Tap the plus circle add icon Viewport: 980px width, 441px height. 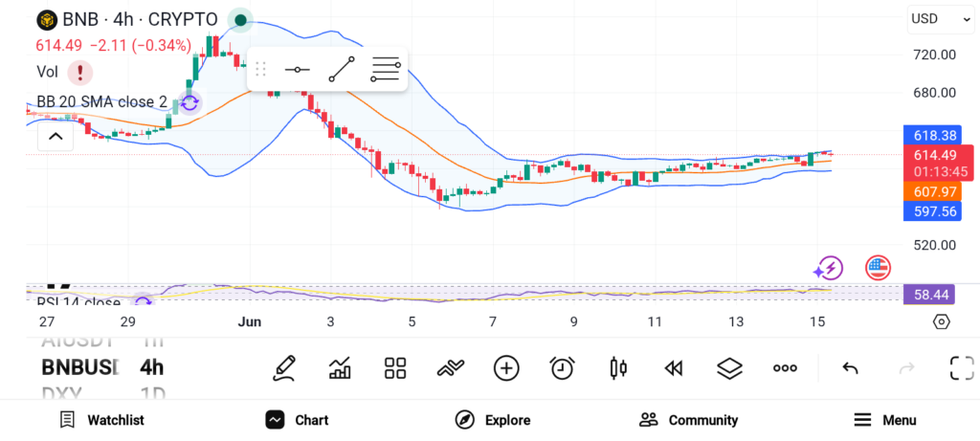[x=506, y=368]
